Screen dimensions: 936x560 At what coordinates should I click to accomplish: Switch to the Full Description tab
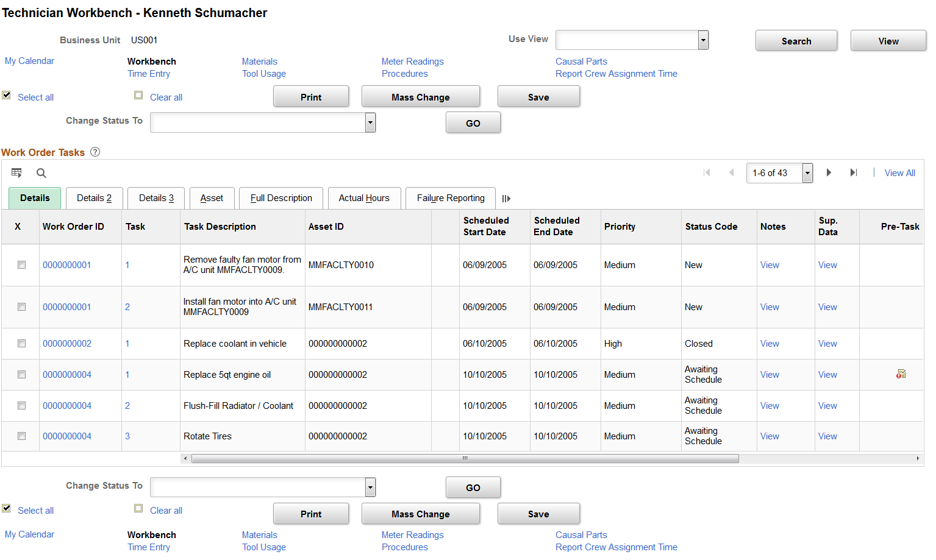click(x=281, y=198)
